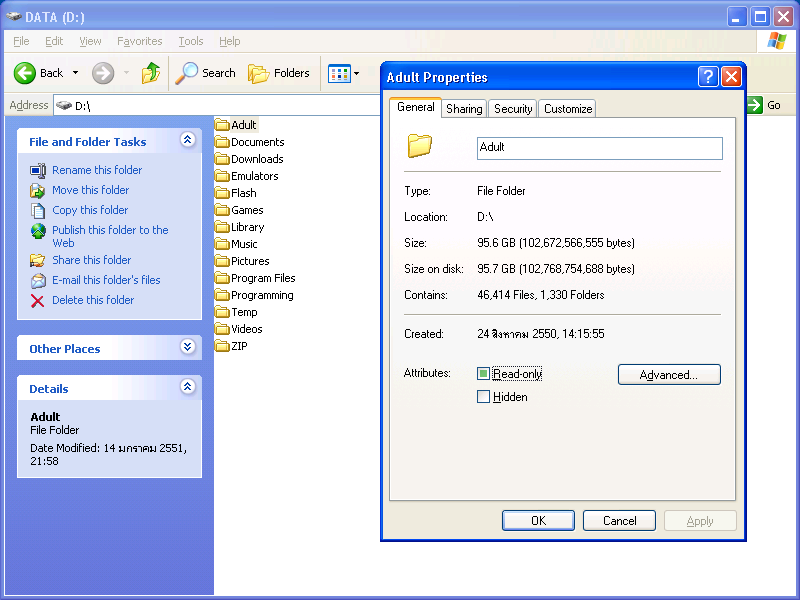Open the Edit menu
Viewport: 800px width, 600px height.
pyautogui.click(x=54, y=41)
